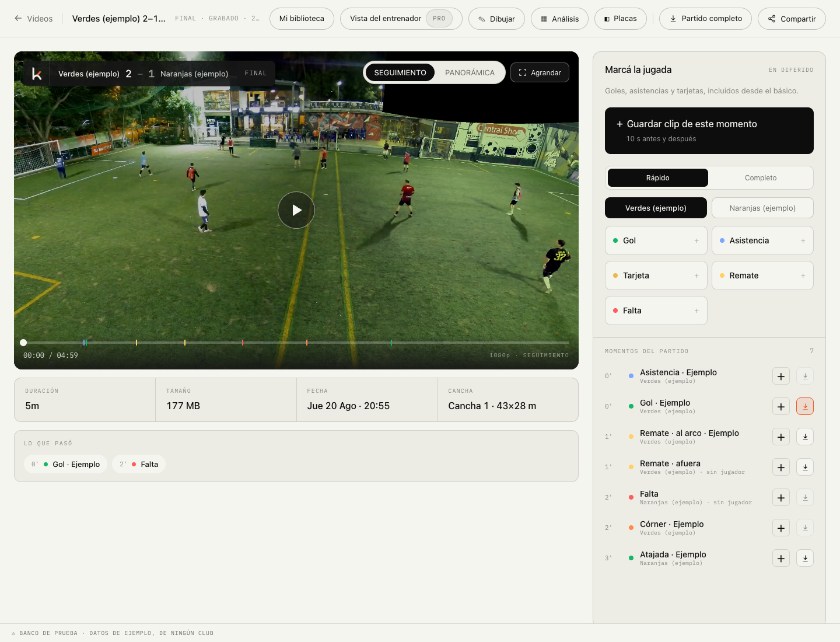840x642 pixels.
Task: Select the Rápido tagging mode
Action: 658,178
